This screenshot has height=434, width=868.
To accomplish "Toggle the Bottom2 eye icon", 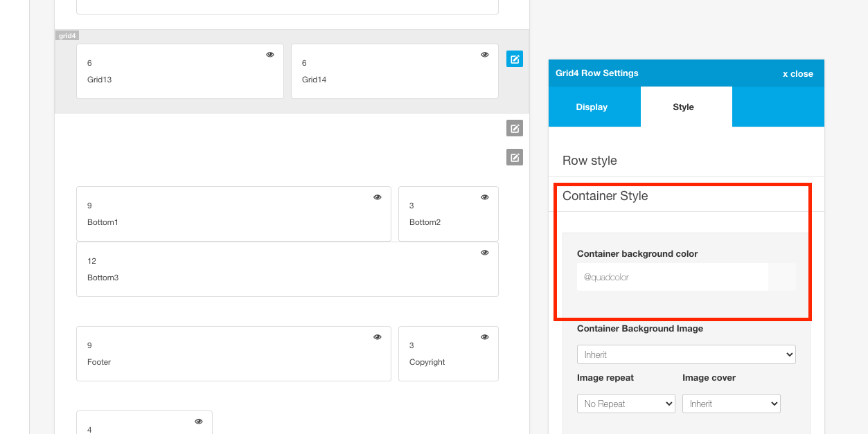I will 485,197.
